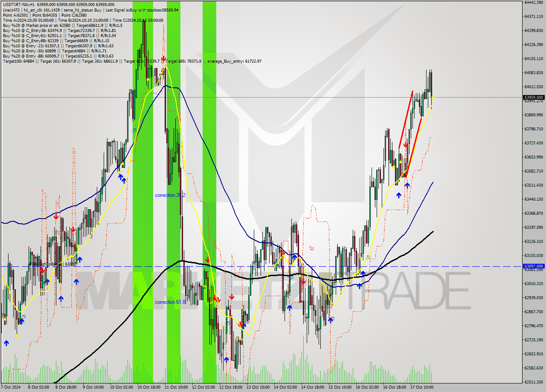
Task: Click the '16 Oct 02:00' time axis label
Action: pos(367,387)
